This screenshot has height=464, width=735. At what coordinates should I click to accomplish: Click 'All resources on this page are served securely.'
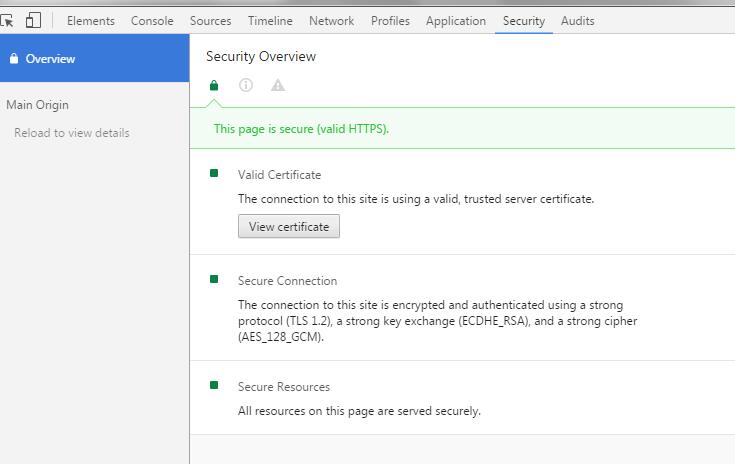click(359, 411)
